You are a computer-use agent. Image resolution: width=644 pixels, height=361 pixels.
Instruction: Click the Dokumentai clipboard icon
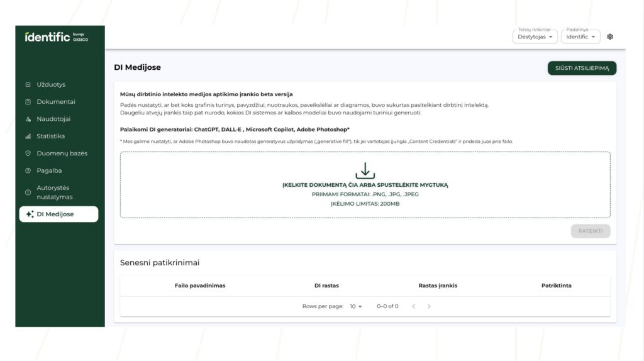coord(28,102)
